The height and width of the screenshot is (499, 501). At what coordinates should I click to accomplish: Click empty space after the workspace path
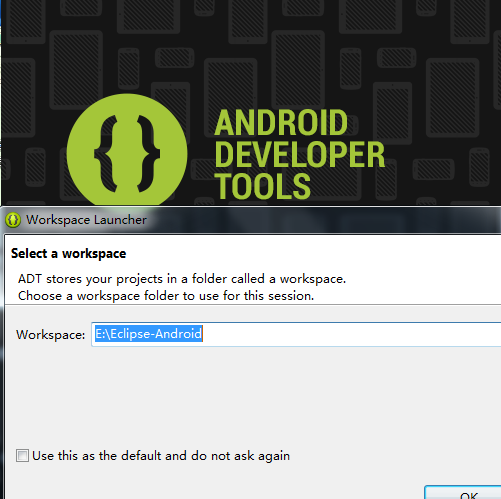point(350,334)
